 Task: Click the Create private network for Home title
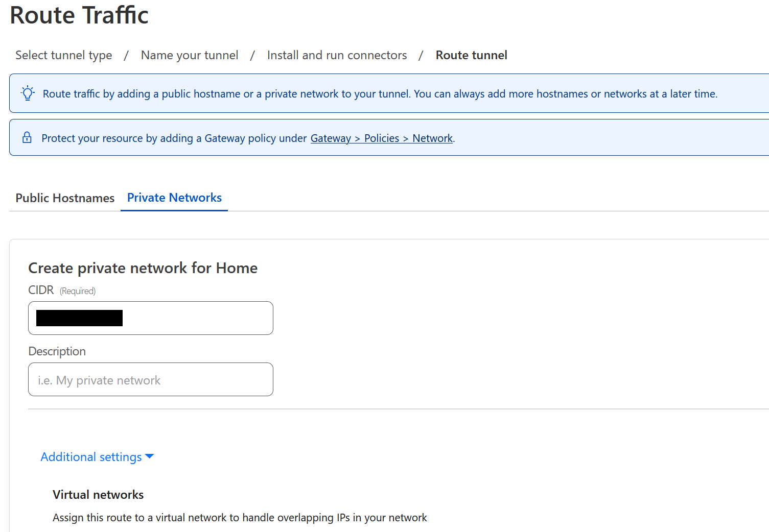(143, 268)
